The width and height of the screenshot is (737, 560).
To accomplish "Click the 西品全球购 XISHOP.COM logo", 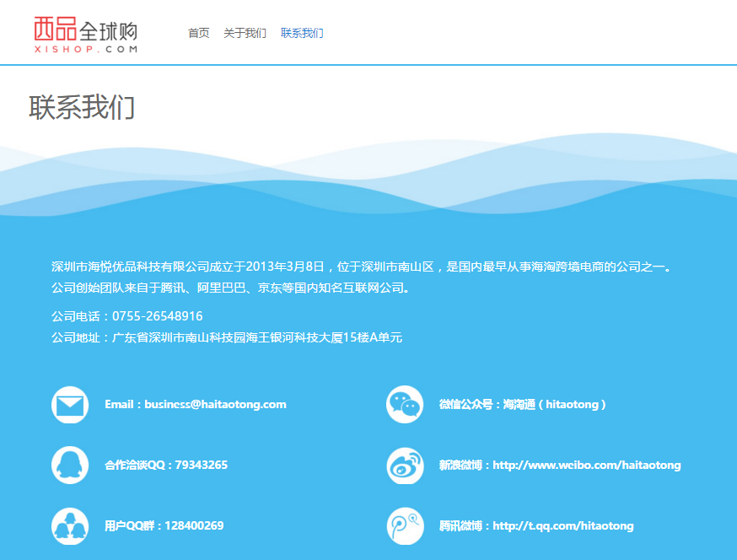I will coord(85,35).
